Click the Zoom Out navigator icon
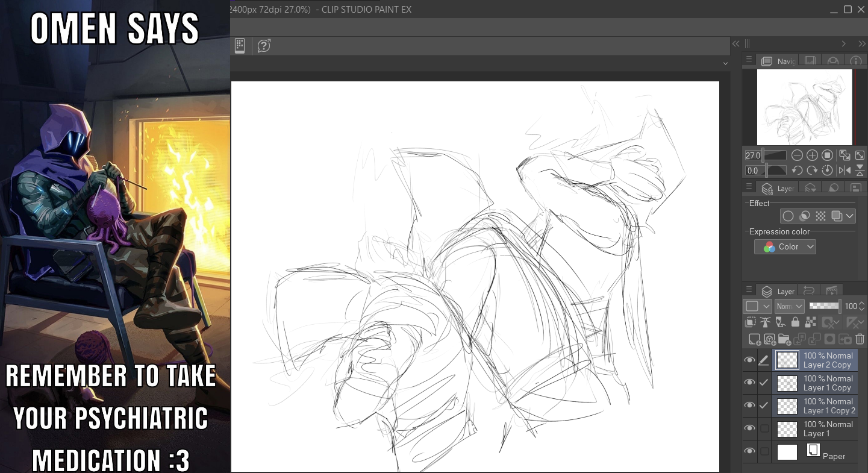This screenshot has height=473, width=868. pos(797,155)
